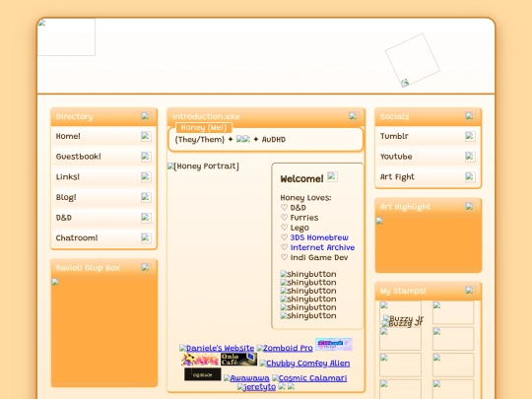Open the Zomboid Pro link
Image resolution: width=532 pixels, height=399 pixels.
(285, 348)
